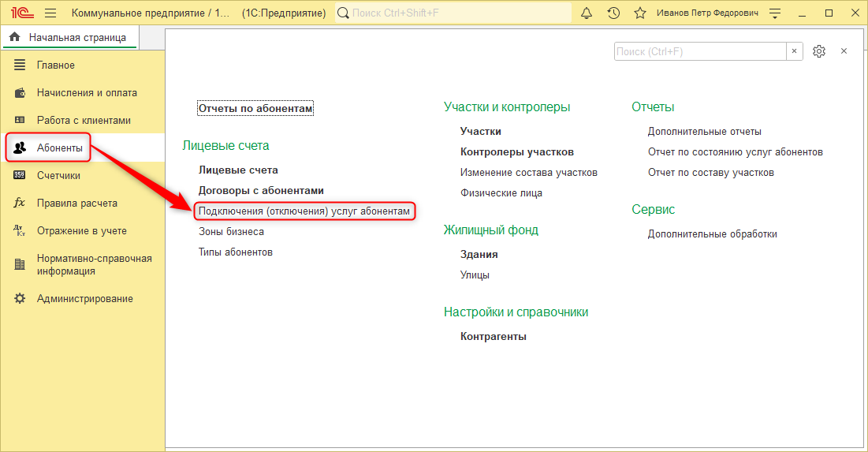Open Подключения (отключения) услуг абонентам link
Image resolution: width=868 pixels, height=452 pixels.
pos(304,211)
